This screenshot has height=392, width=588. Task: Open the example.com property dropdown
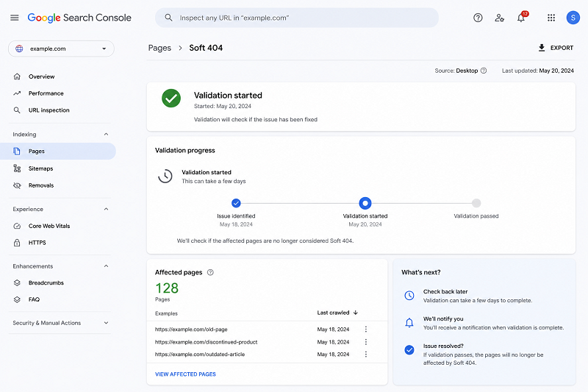(61, 49)
